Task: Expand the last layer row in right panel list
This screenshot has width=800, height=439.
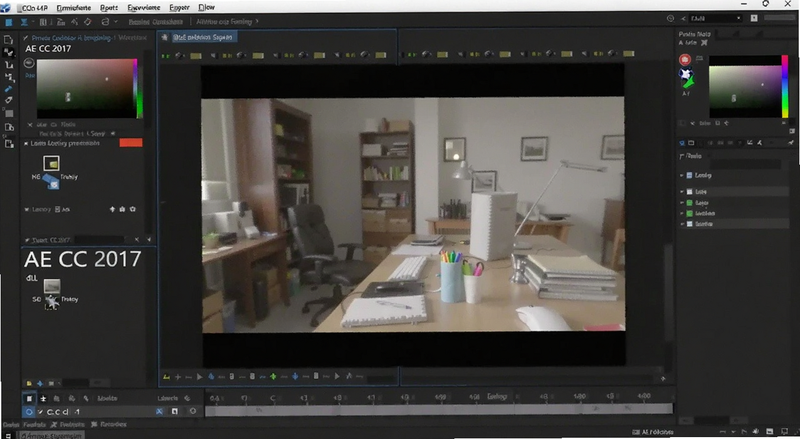Action: click(x=682, y=224)
